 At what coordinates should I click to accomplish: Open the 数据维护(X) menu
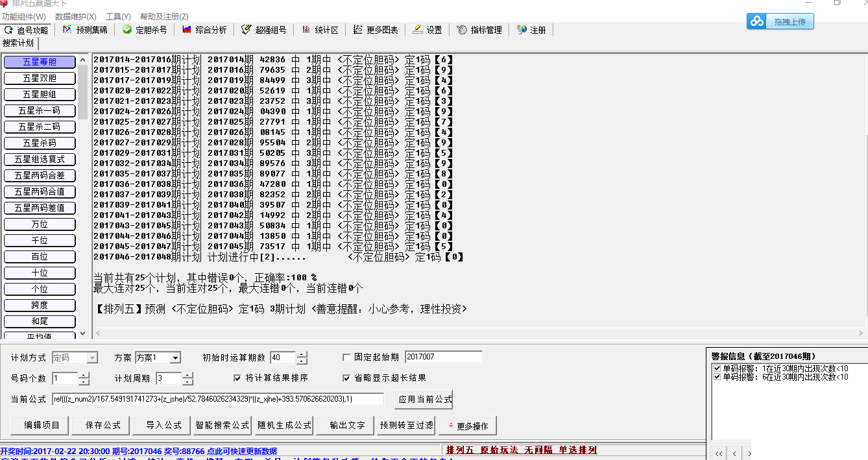point(76,16)
